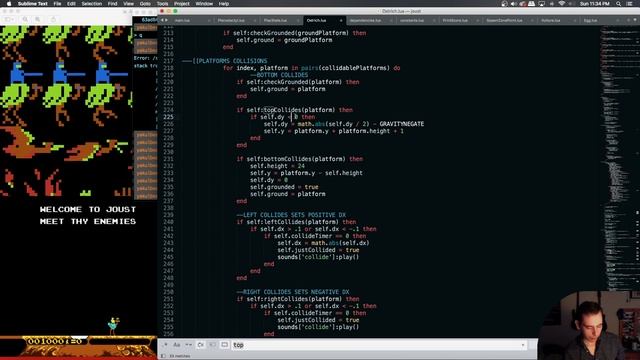
Task: Click the '33 matches' status text
Action: coord(180,356)
